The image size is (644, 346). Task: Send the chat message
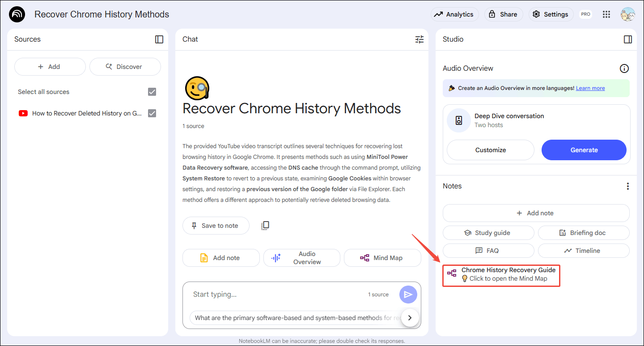[408, 295]
